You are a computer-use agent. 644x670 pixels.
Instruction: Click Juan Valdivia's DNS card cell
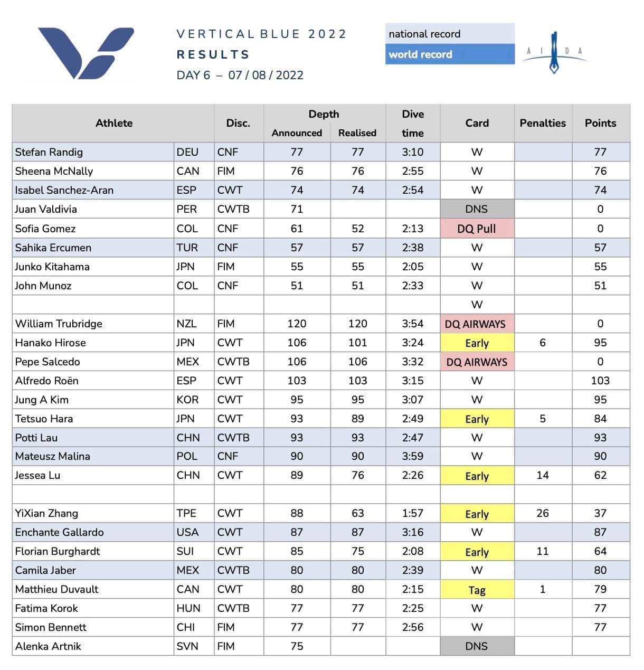tap(477, 209)
